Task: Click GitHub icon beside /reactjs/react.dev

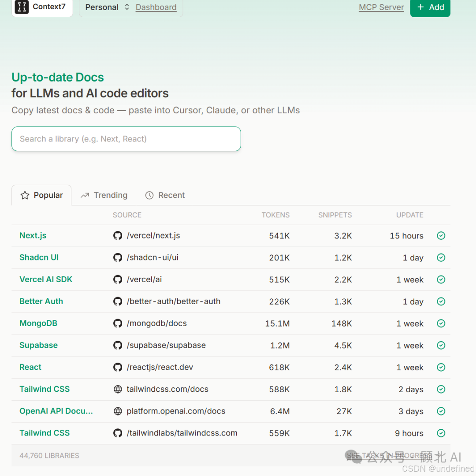Action: tap(118, 367)
